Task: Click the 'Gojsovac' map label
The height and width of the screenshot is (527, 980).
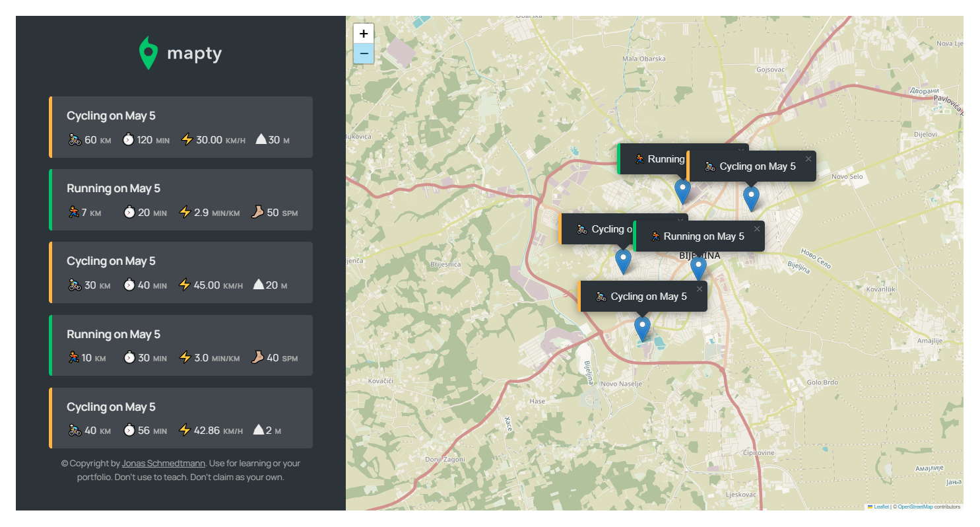Action: pos(770,69)
